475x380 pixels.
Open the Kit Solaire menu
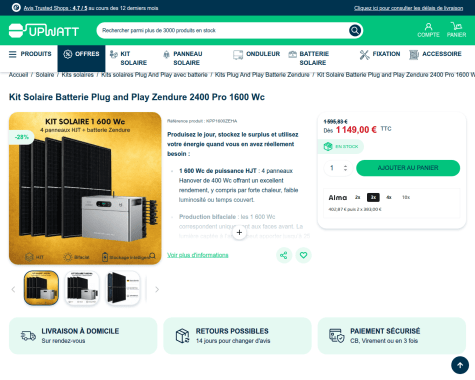click(128, 58)
